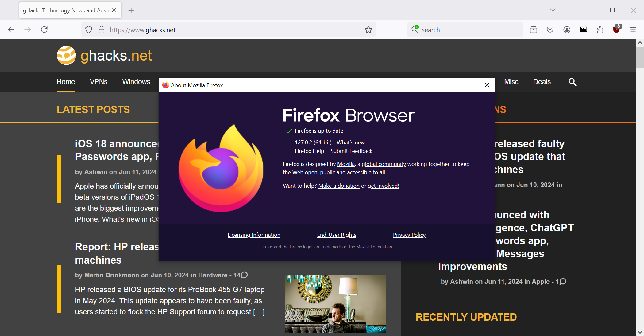
Task: Open the Extensions puzzle-piece panel
Action: tap(600, 29)
